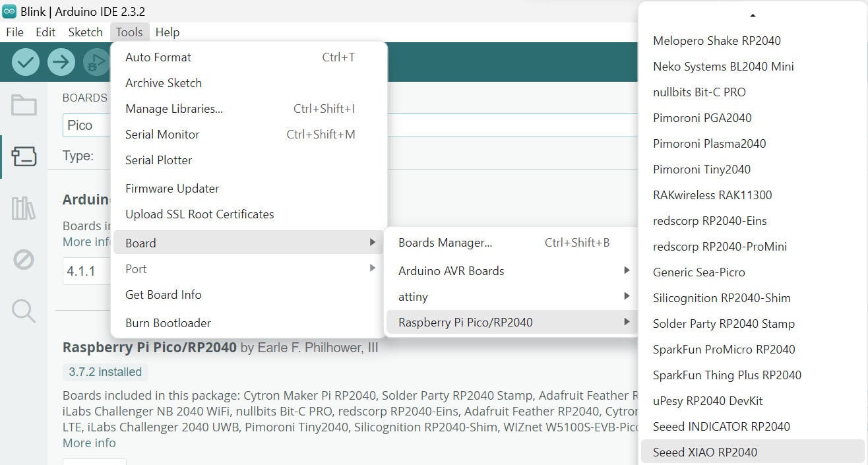The height and width of the screenshot is (465, 868).
Task: Open Boards Manager... from Board submenu
Action: [511, 243]
